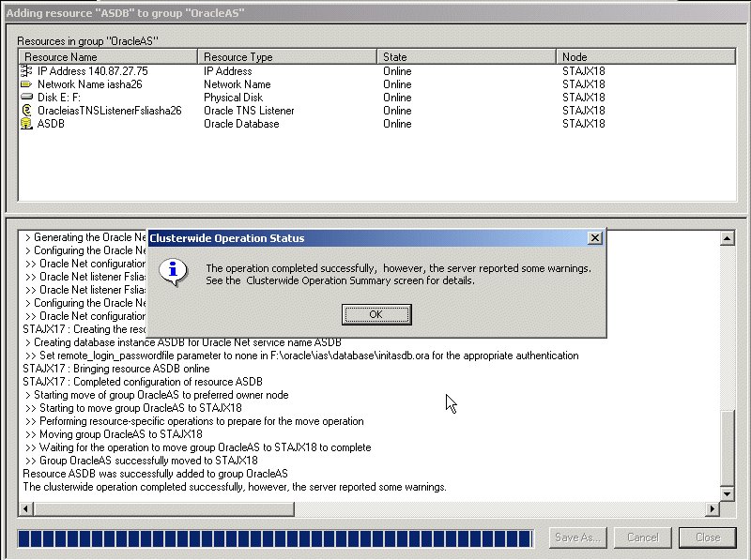Click the Close button
751x560 pixels.
pos(708,537)
